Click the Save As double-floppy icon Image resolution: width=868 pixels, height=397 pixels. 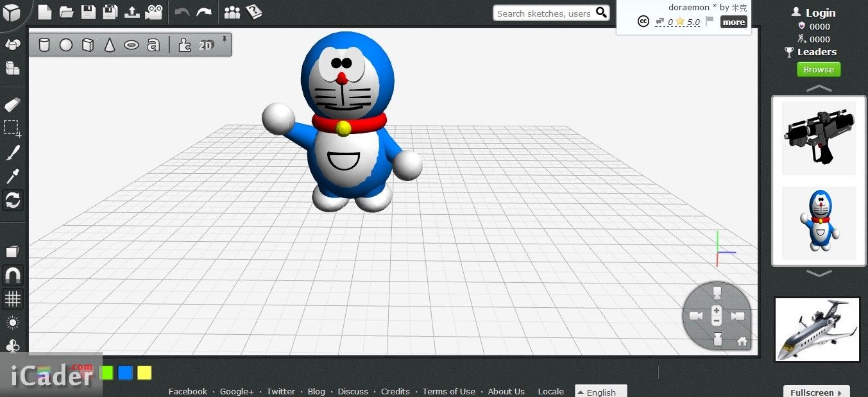pos(110,12)
